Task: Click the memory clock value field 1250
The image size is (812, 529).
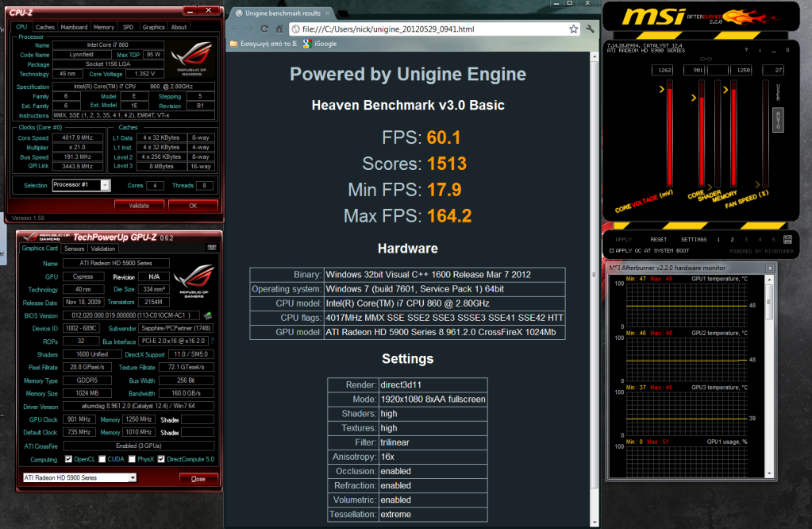Action: tap(741, 70)
